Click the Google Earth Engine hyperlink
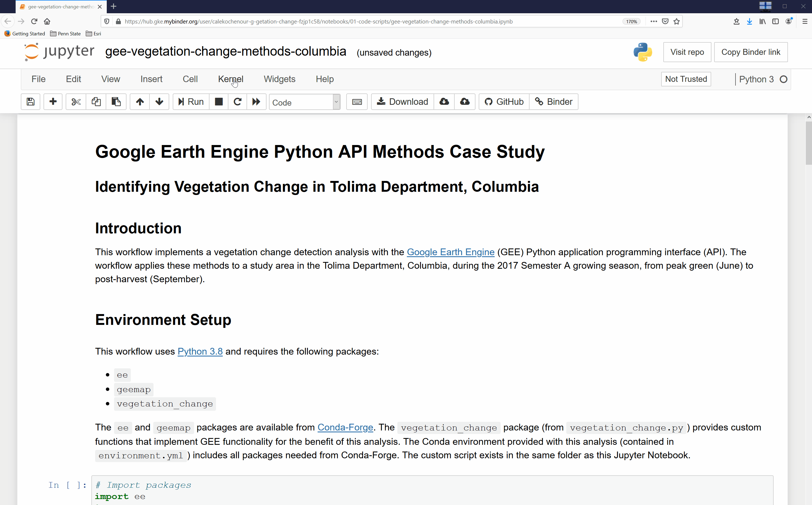The width and height of the screenshot is (812, 505). click(451, 252)
